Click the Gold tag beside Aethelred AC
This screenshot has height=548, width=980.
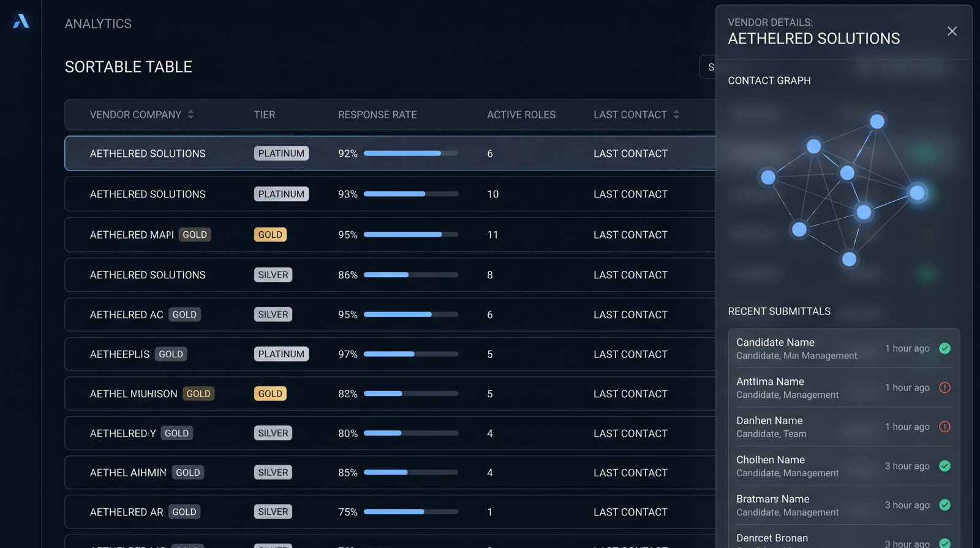pos(184,314)
